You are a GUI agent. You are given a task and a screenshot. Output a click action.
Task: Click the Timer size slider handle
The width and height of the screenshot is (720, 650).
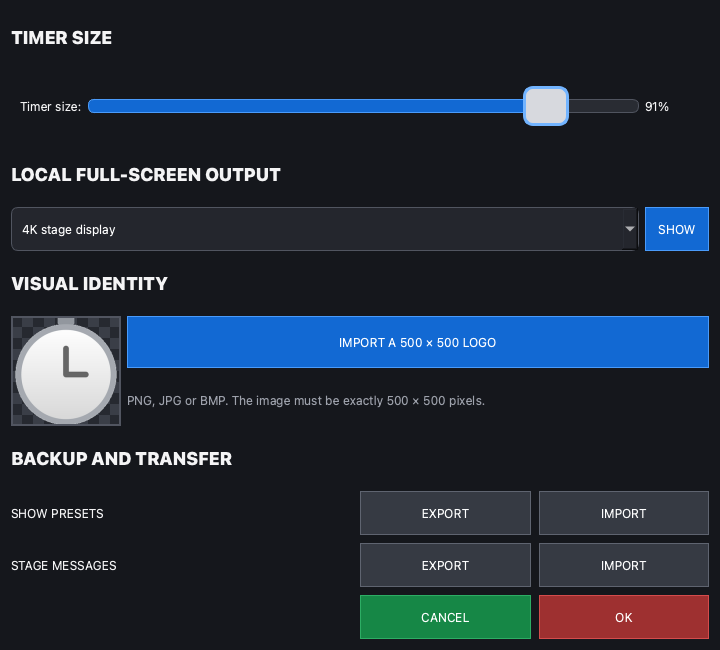tap(546, 106)
